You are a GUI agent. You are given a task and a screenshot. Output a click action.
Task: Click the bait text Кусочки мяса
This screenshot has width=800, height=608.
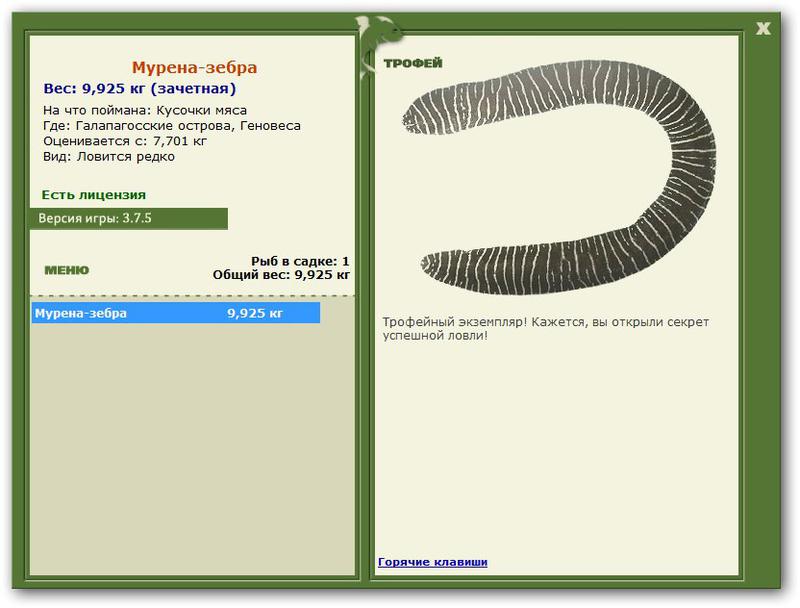tap(202, 110)
